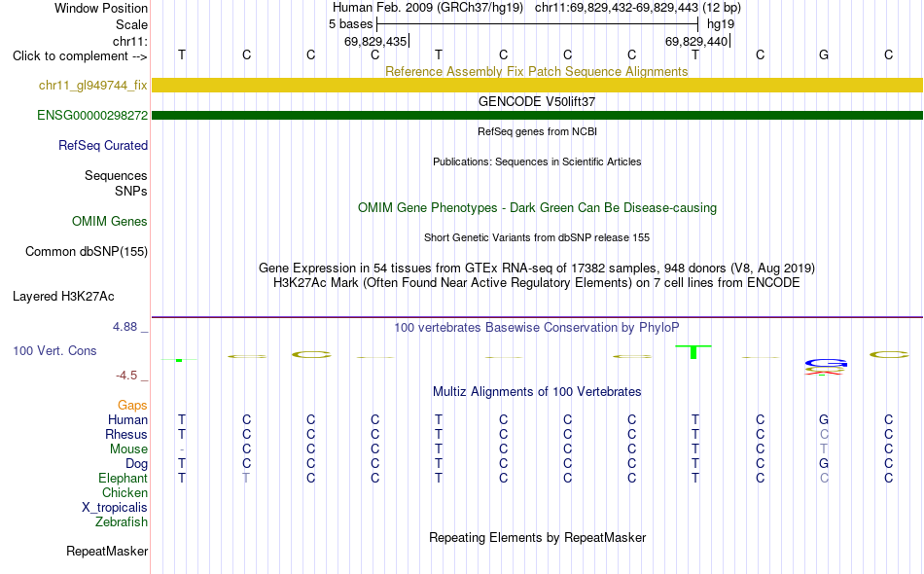Click the Dog species label
This screenshot has height=574, width=924.
[x=136, y=464]
